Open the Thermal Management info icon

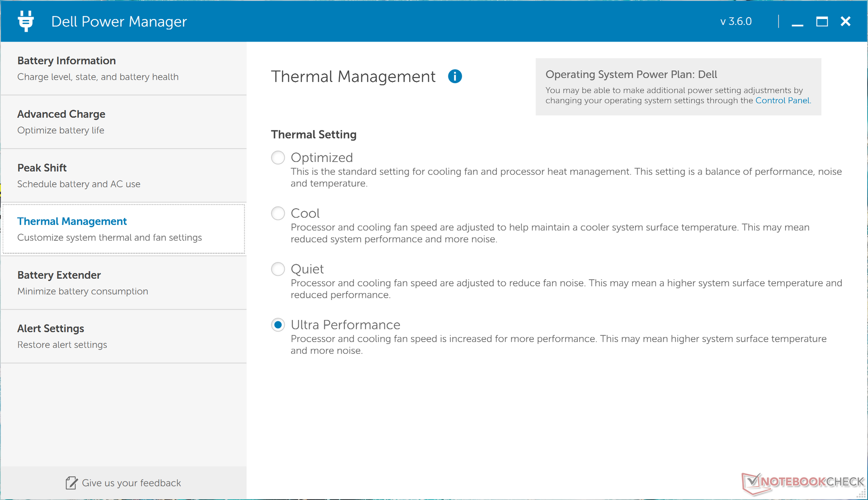pyautogui.click(x=455, y=76)
